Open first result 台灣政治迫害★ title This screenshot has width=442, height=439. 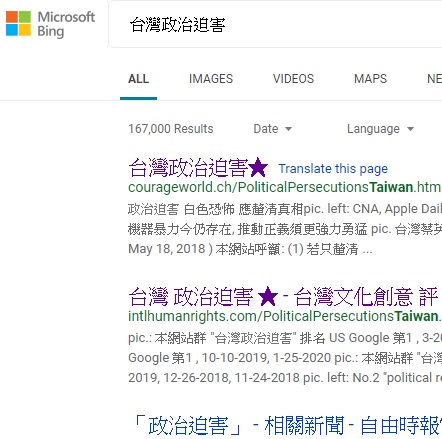(198, 168)
